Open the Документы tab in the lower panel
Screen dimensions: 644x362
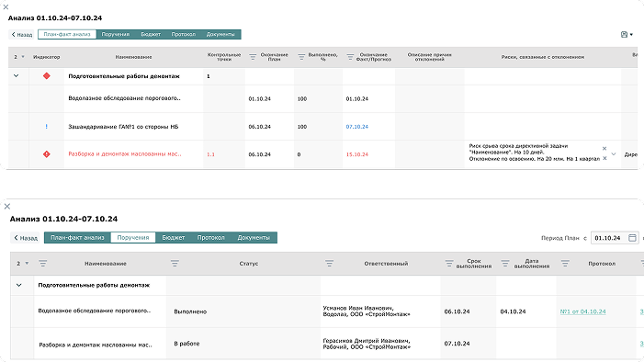click(254, 237)
